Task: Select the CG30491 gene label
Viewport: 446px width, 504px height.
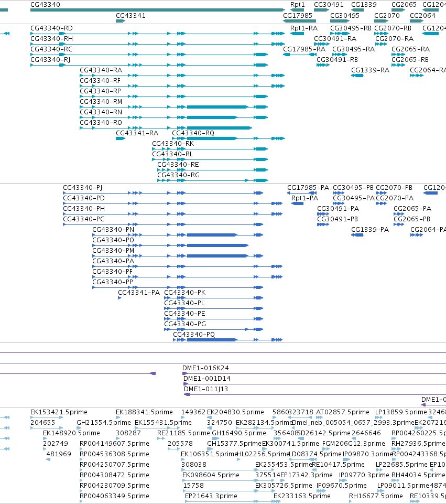Action: (329, 5)
